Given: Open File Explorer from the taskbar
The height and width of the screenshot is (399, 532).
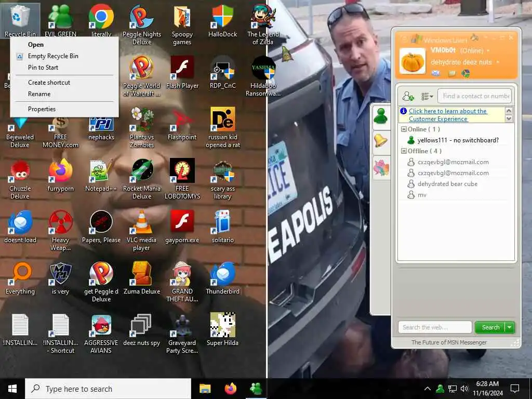Looking at the screenshot, I should tap(205, 389).
